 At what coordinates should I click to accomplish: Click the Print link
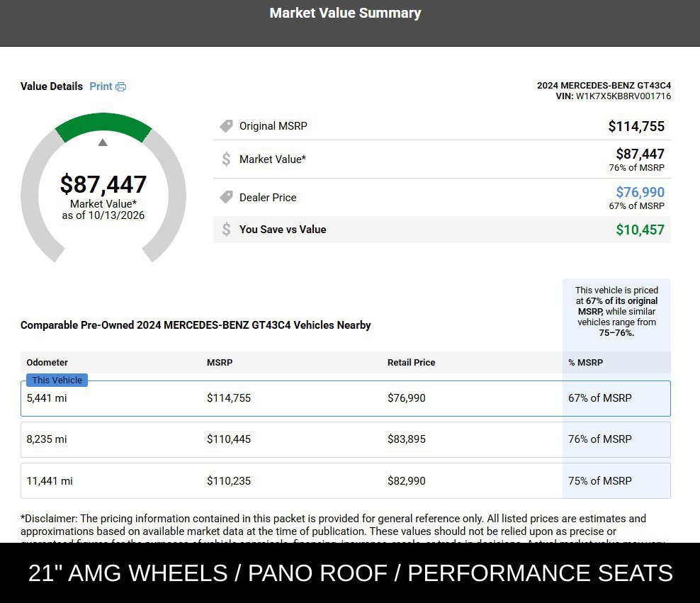[101, 86]
